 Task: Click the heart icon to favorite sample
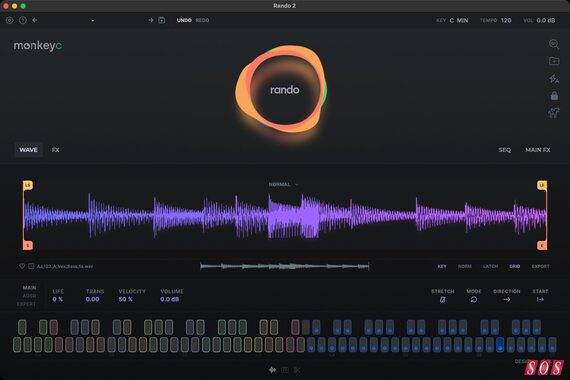coord(22,266)
